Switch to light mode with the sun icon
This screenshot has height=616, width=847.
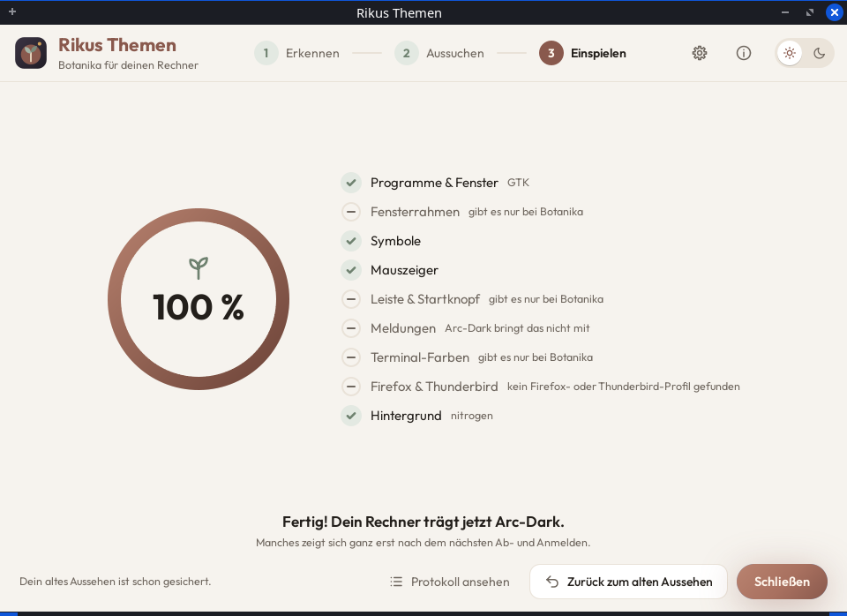[x=790, y=53]
